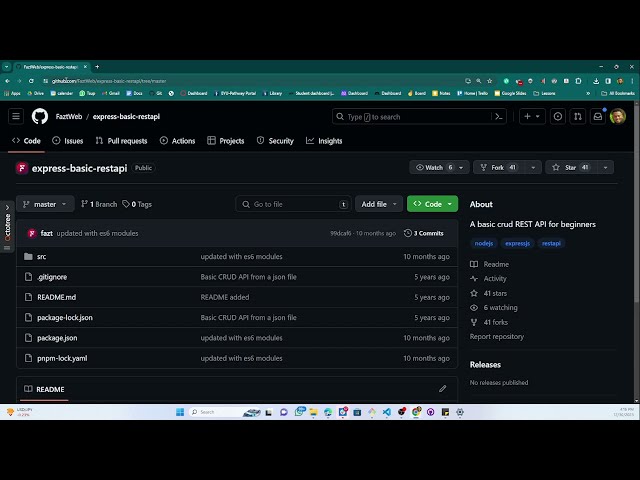This screenshot has width=640, height=480.
Task: Fork the express-basic-restapi repository
Action: pos(498,167)
